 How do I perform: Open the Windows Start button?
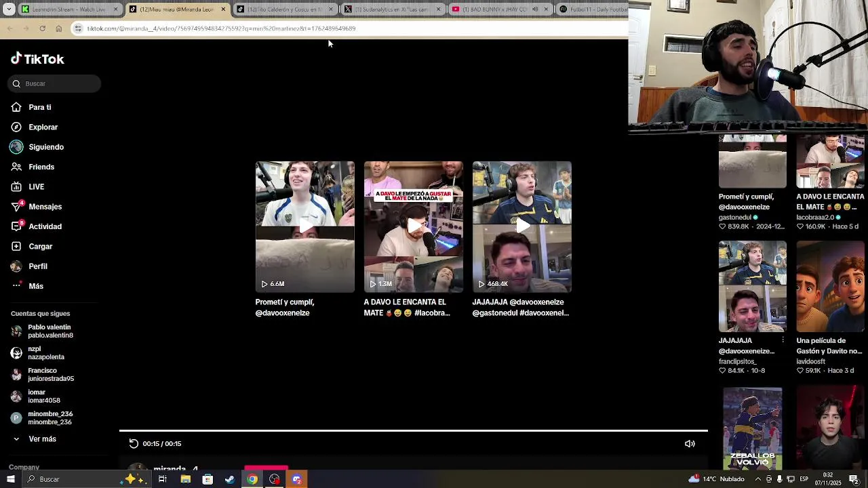(11, 479)
